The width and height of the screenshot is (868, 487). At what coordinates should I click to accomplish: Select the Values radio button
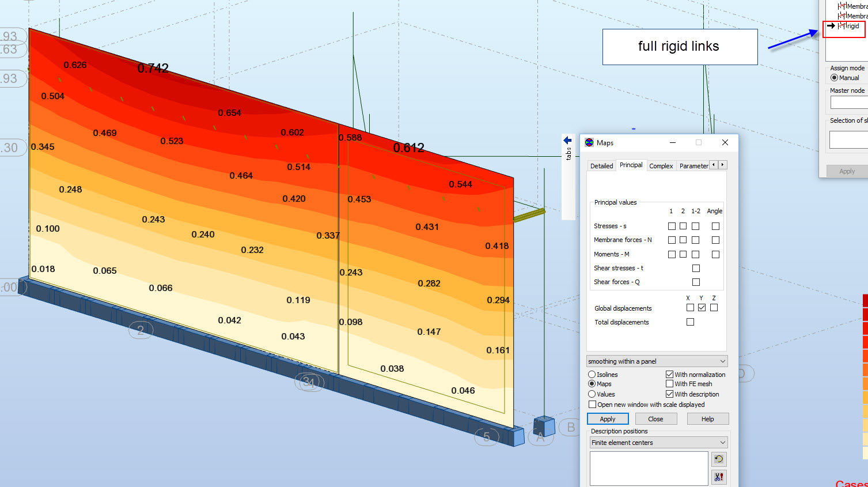(592, 394)
